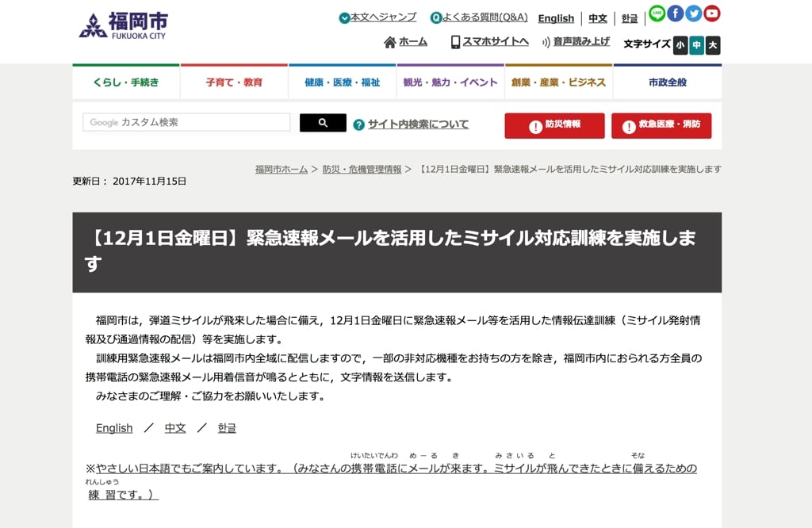
Task: Open スマホサイトへ smartphone site link
Action: tap(489, 42)
